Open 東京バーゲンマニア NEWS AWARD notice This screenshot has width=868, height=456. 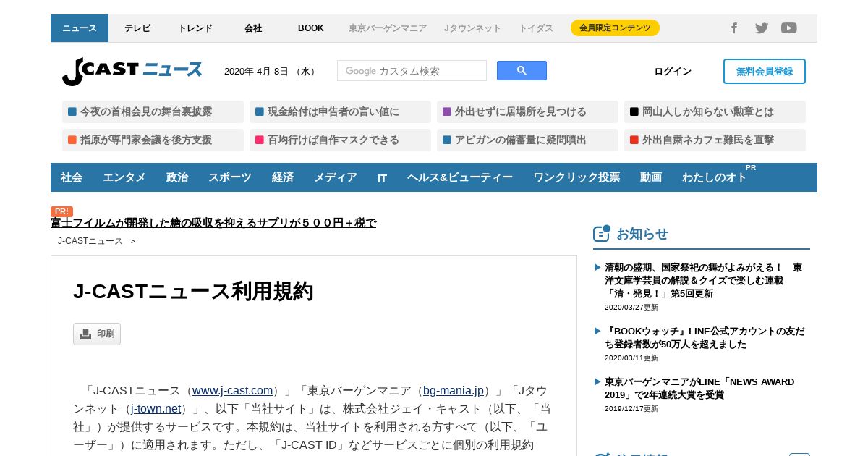699,388
